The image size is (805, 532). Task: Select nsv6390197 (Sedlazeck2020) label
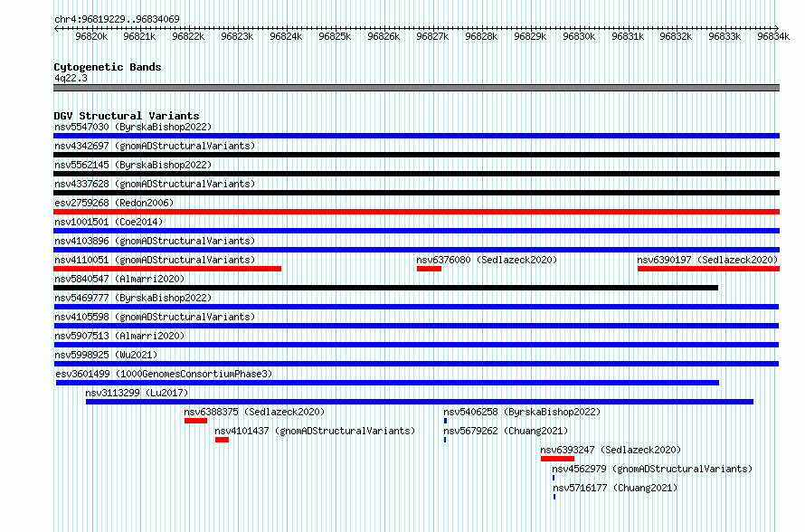click(x=707, y=260)
